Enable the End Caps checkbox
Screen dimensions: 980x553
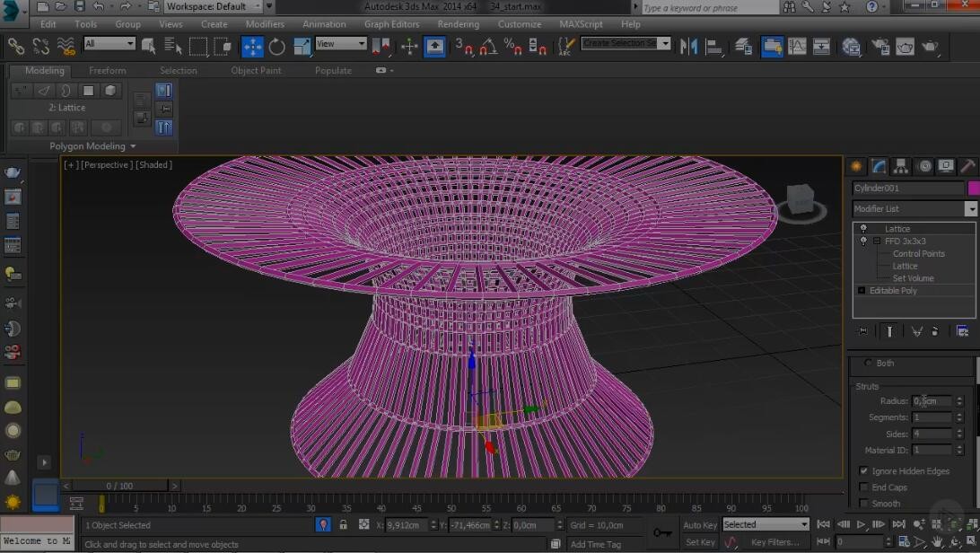(863, 487)
